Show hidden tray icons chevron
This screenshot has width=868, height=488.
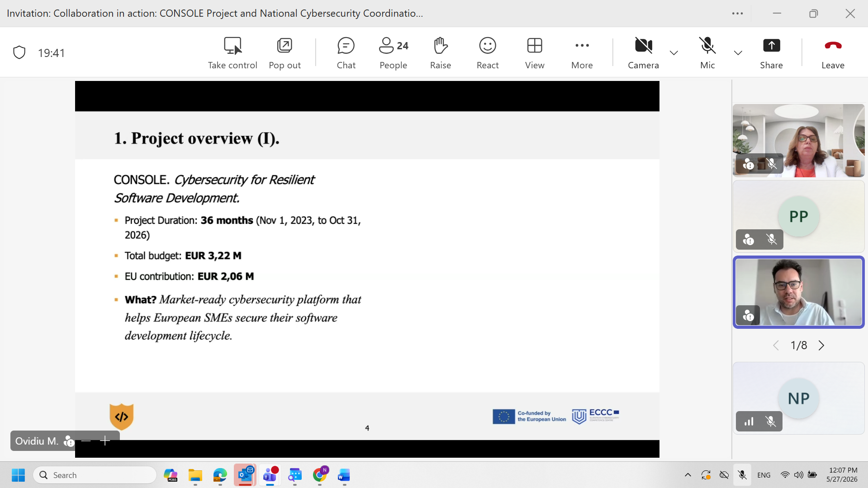pos(688,475)
